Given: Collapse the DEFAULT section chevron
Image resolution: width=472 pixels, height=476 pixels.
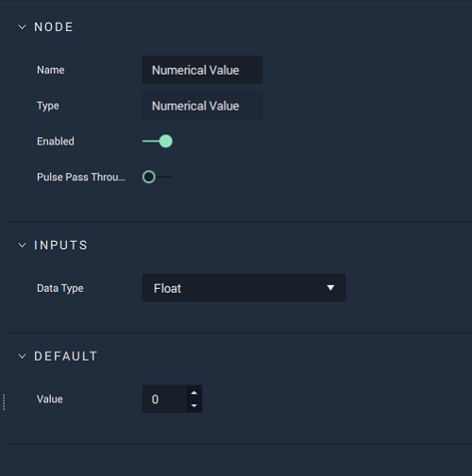Looking at the screenshot, I should [x=22, y=356].
